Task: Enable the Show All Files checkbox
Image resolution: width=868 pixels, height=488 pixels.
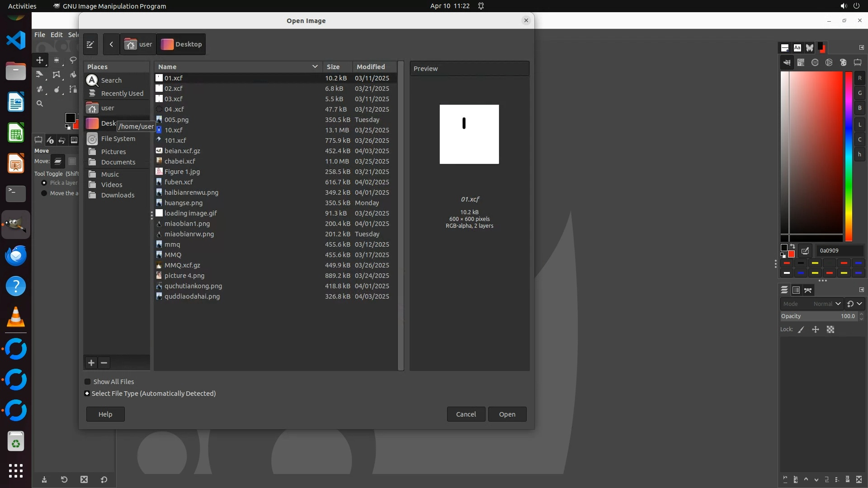Action: coord(88,382)
